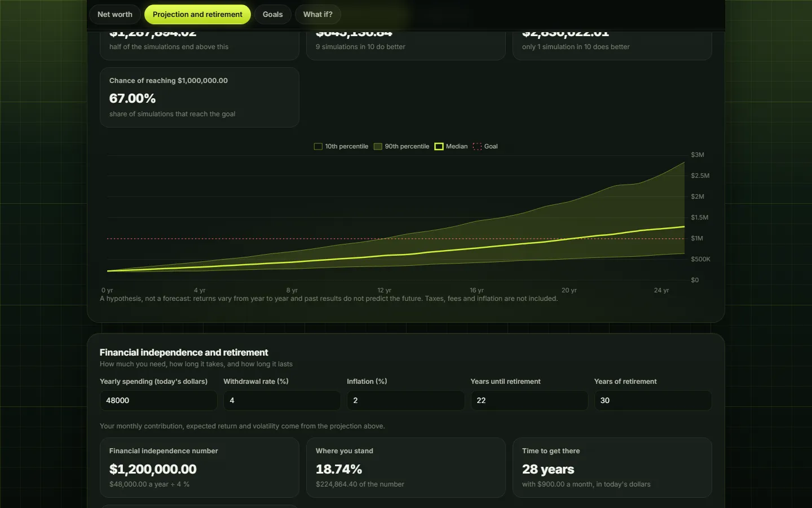Toggle the Goal legend series
Screen dimensions: 812x508
pyautogui.click(x=486, y=147)
